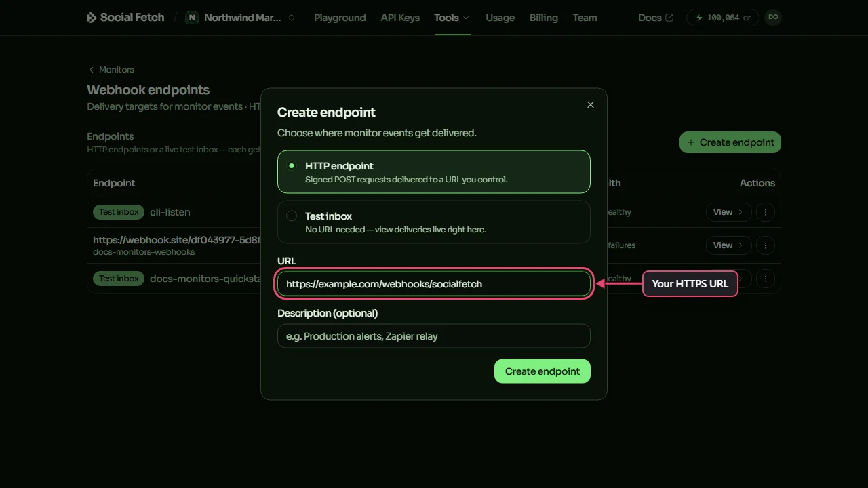View the docs-monitors-webhooks endpoint
The height and width of the screenshot is (488, 868).
(x=729, y=245)
